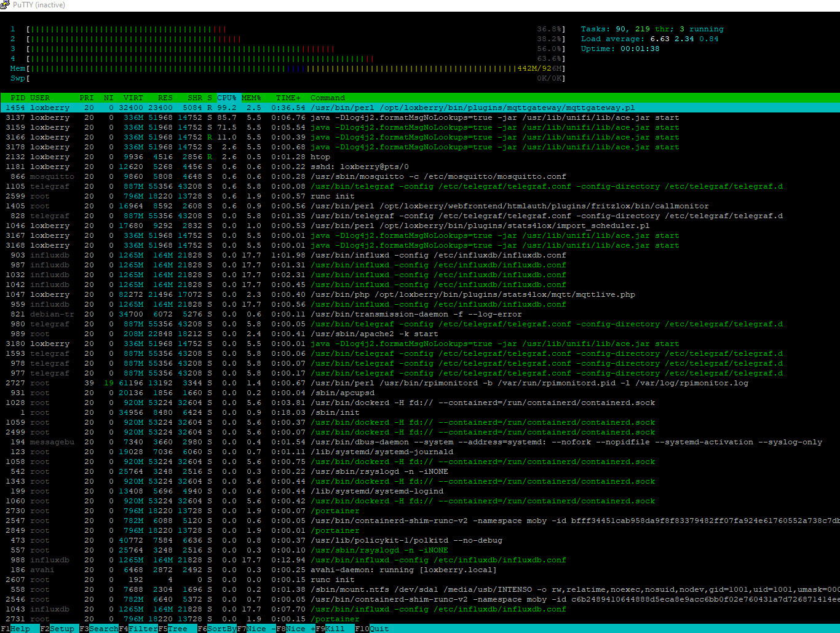Sort processes by the TIME+ column
Screen dimensions: 840x633
[288, 98]
